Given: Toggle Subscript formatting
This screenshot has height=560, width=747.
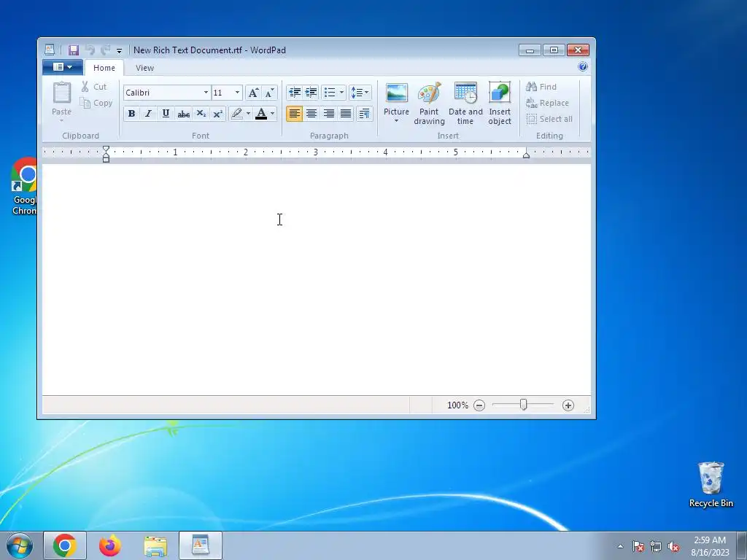Looking at the screenshot, I should coord(201,113).
